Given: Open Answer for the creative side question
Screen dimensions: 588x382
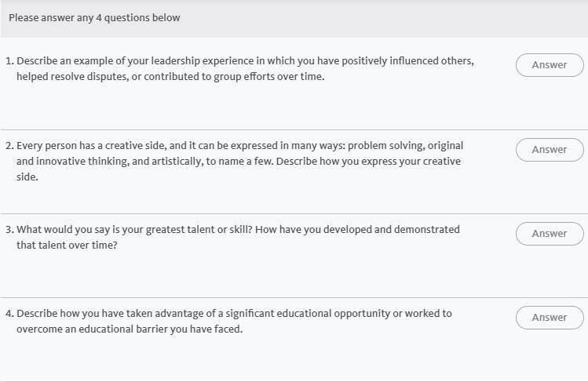Looking at the screenshot, I should pos(550,150).
